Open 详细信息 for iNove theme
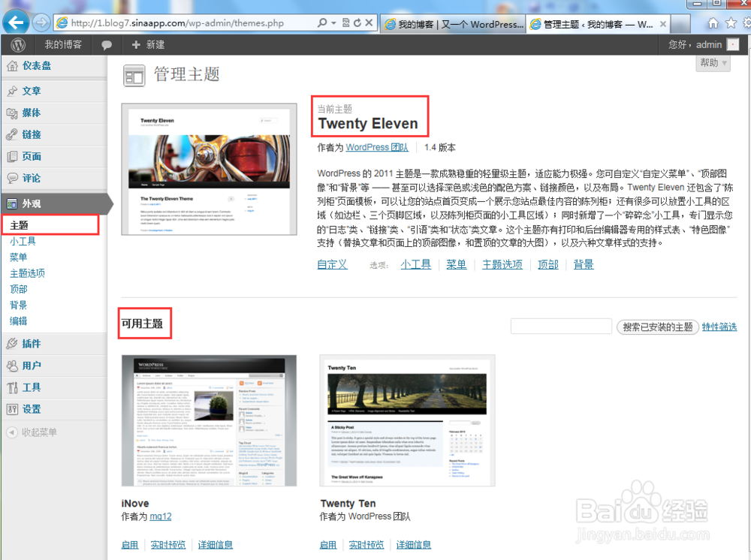751x560 pixels. coord(216,545)
